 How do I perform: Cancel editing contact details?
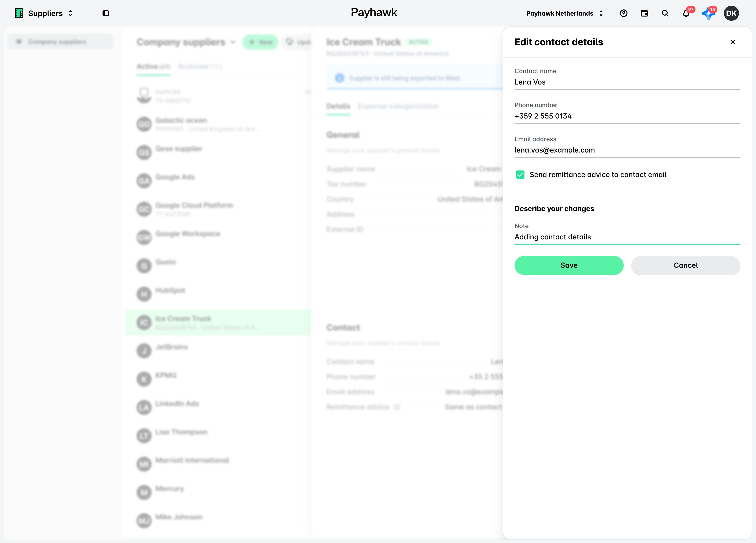click(x=685, y=265)
